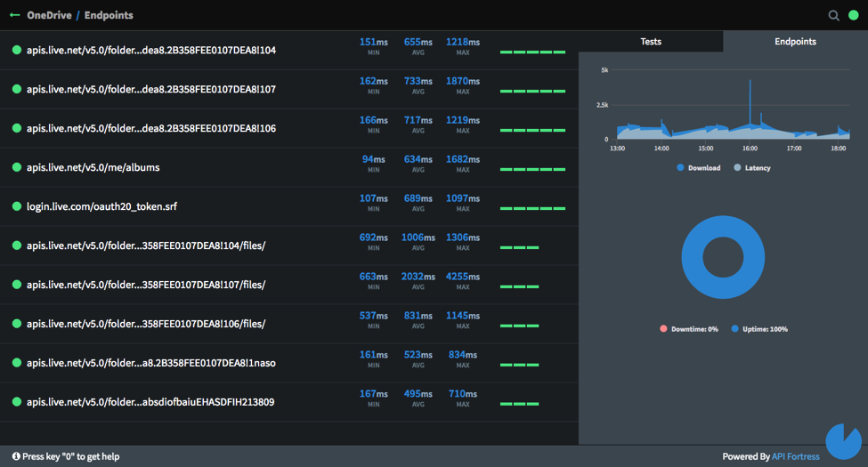Open the search magnifier icon

tap(833, 15)
